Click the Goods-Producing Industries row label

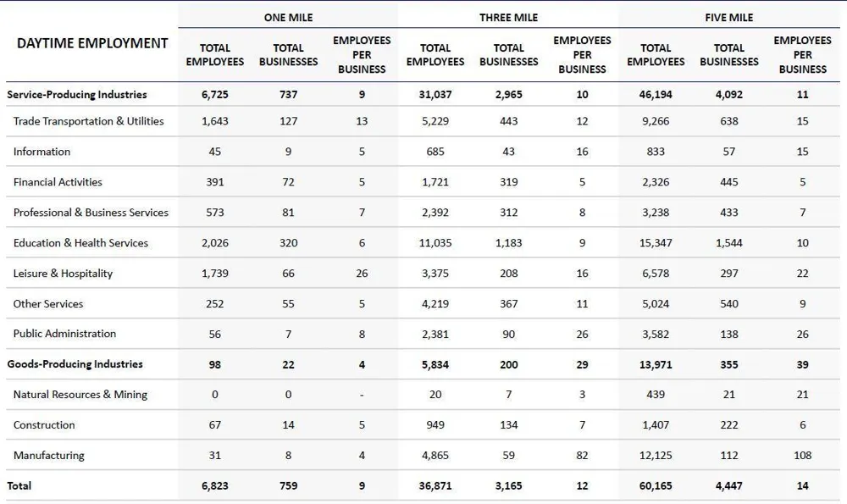[x=75, y=364]
